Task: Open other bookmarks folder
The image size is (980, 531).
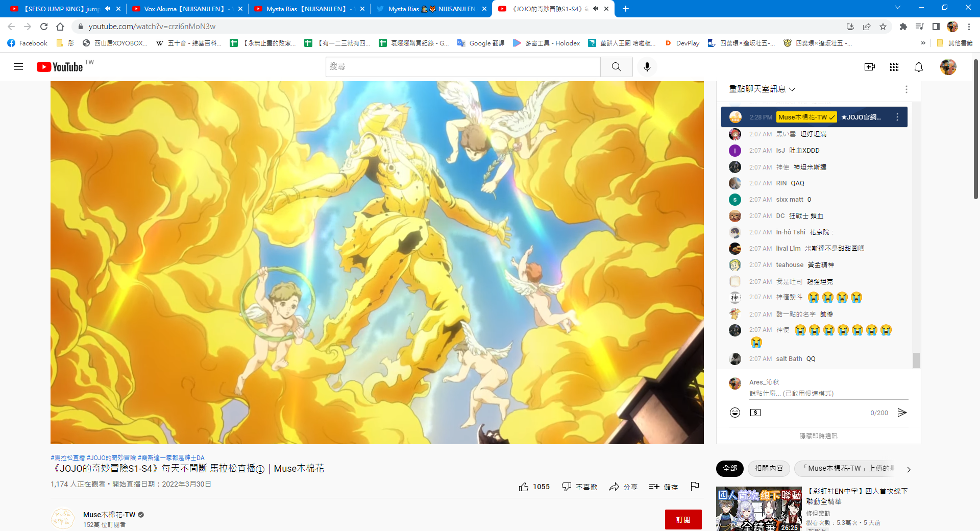Action: 955,43
